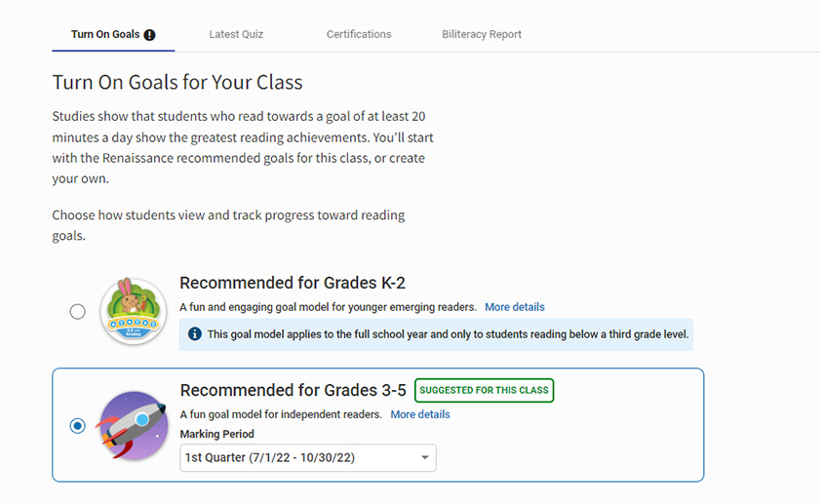Select the Turn On Goals tab
822x504 pixels.
click(x=113, y=34)
